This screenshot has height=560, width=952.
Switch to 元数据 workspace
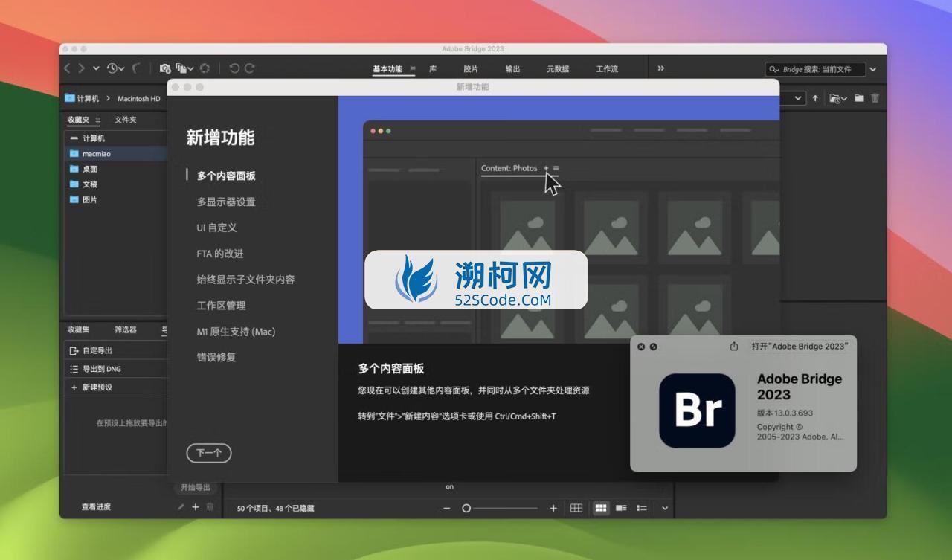coord(558,69)
